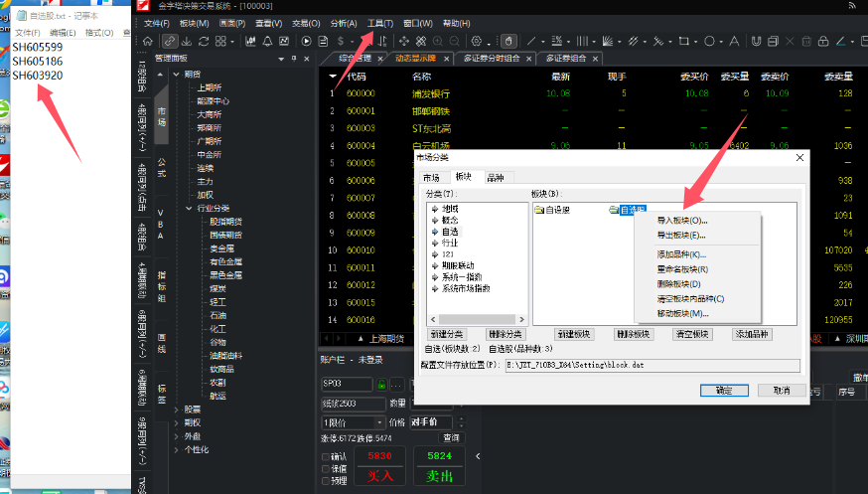Click the 新建板块 button

[x=573, y=334]
